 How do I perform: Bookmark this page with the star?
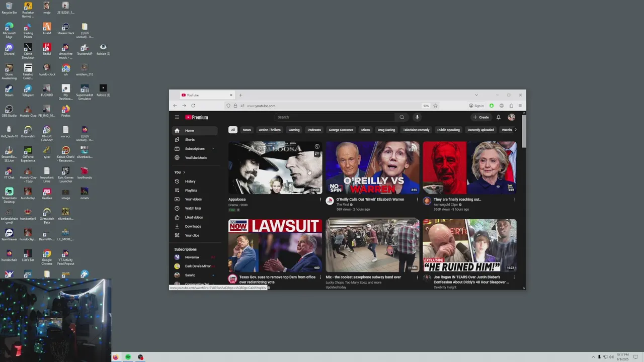click(x=435, y=106)
